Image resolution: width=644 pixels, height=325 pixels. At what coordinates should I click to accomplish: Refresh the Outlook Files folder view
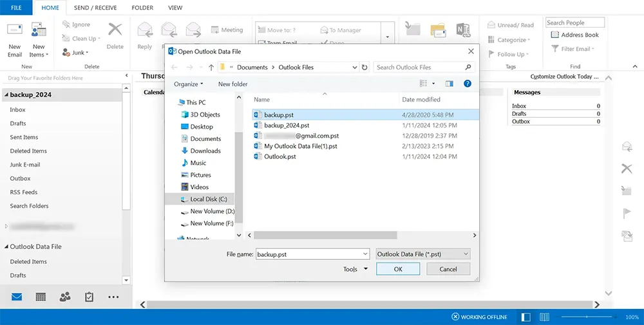pyautogui.click(x=365, y=68)
